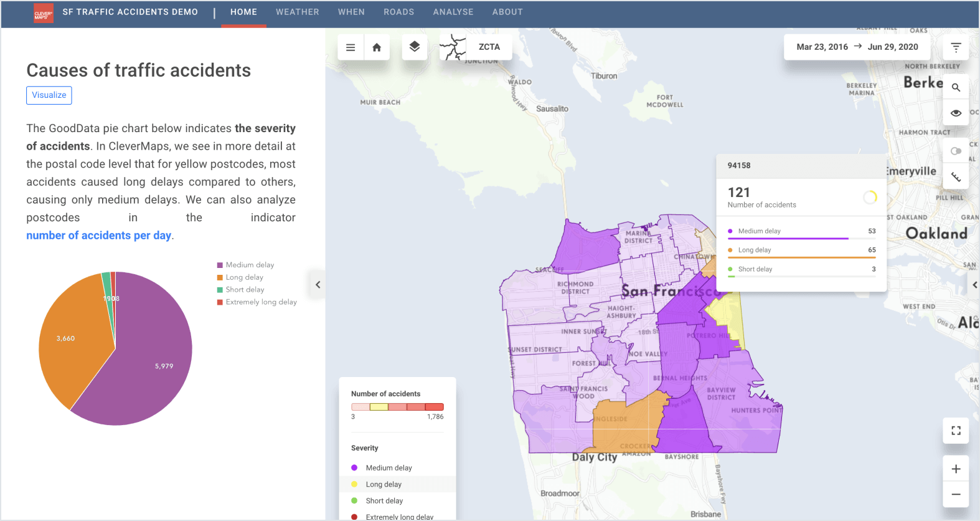Follow the number of accidents per day link

98,236
